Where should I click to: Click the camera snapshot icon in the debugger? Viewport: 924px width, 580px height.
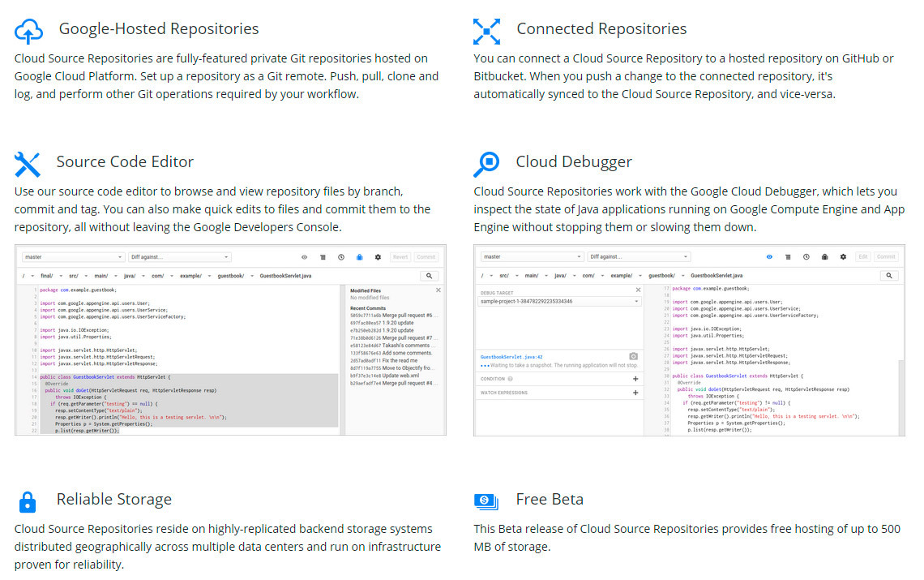pyautogui.click(x=633, y=356)
